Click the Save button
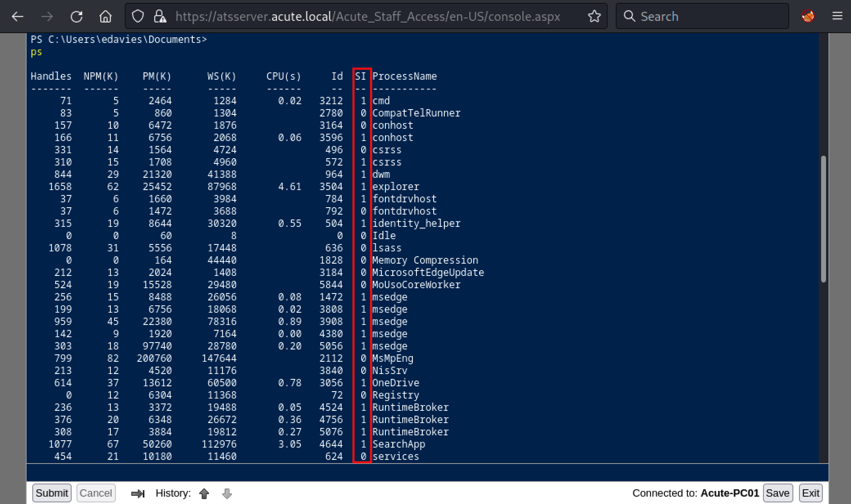The width and height of the screenshot is (851, 504). click(777, 493)
